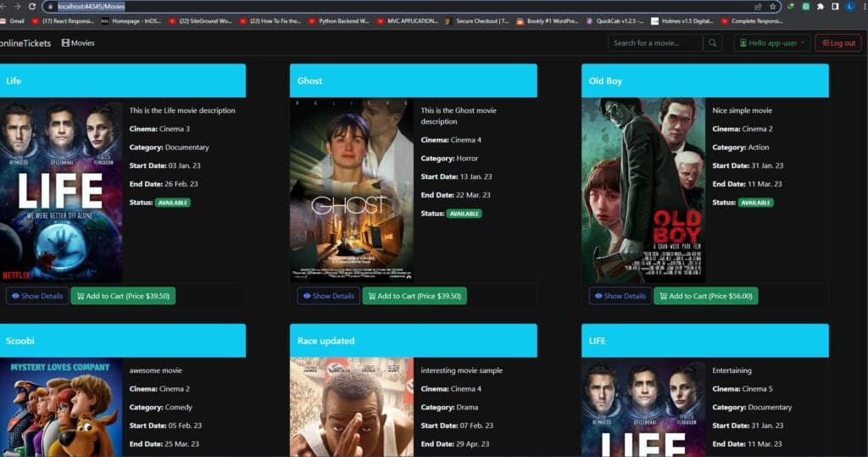Open the Chrome three-dot menu
Viewport: 868px width, 457px height.
pyautogui.click(x=862, y=6)
